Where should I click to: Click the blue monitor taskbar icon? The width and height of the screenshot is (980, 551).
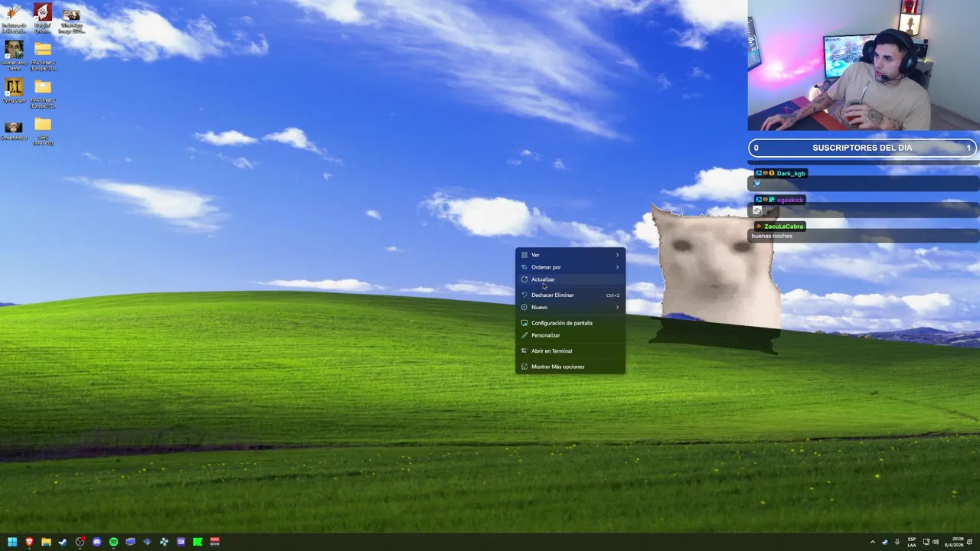pos(130,542)
